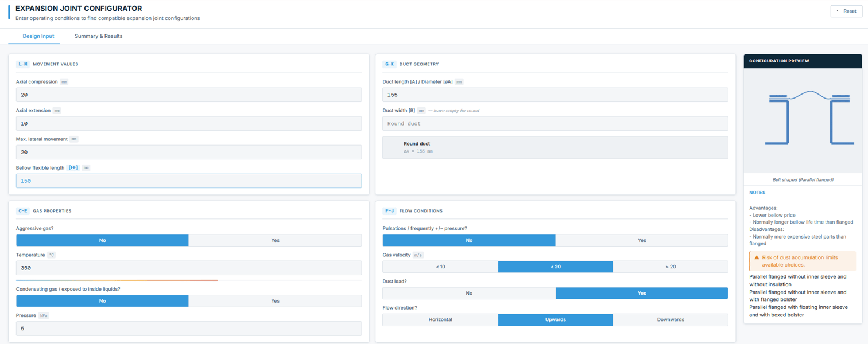The width and height of the screenshot is (868, 344).
Task: Select Yes for Aggressive gas
Action: tap(276, 240)
